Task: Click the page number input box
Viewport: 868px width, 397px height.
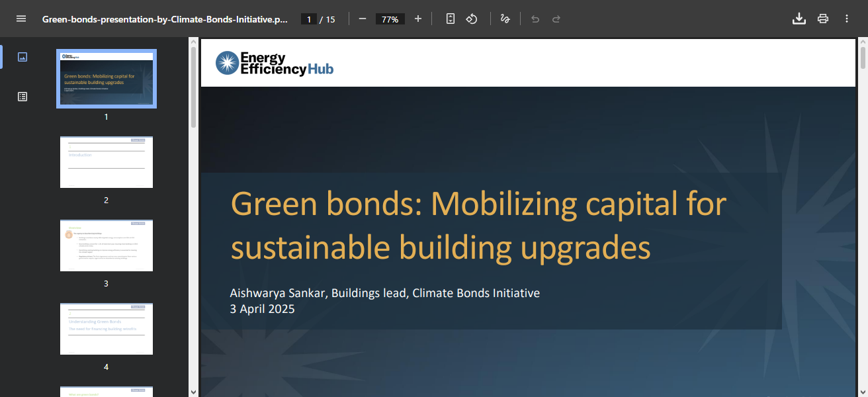Action: click(x=308, y=19)
